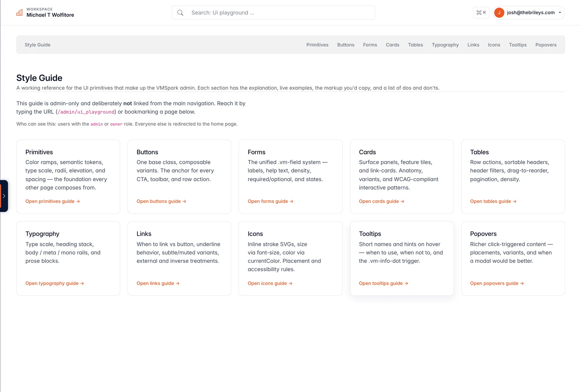Open buttons guide link
Viewport: 581px width, 392px height.
161,201
